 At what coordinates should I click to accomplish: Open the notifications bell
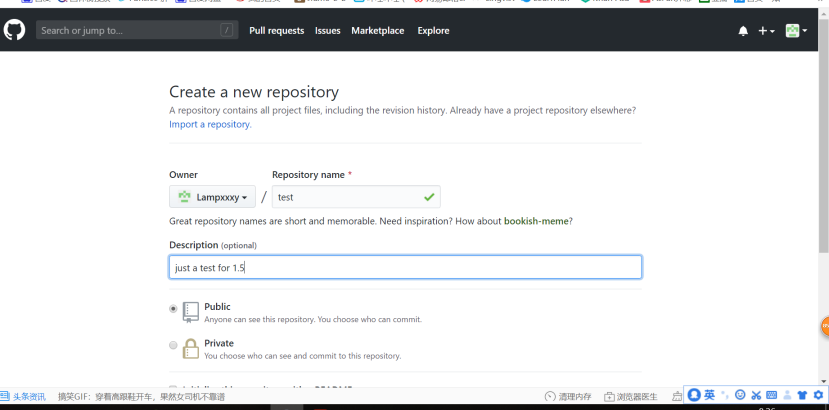(743, 31)
